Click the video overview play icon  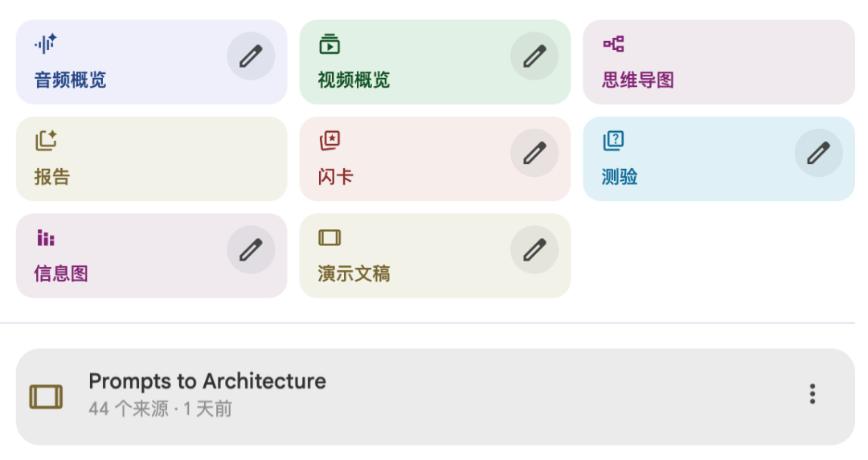[330, 44]
